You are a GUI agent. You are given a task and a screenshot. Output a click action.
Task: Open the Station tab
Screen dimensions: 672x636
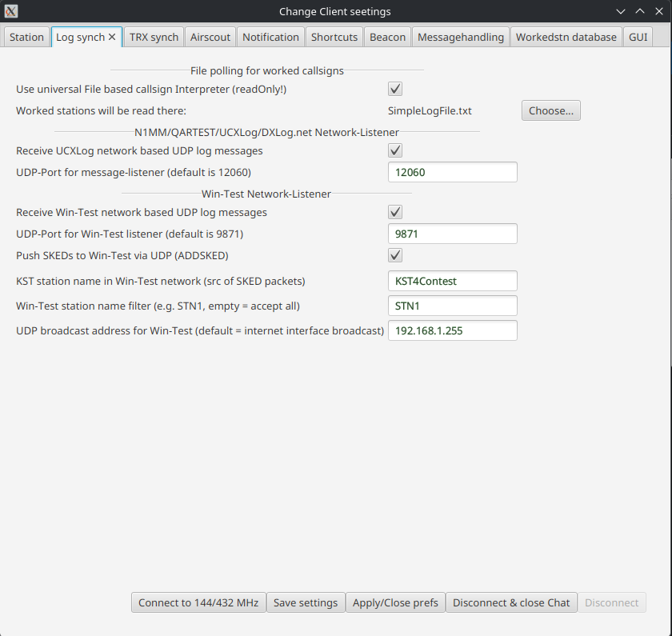click(26, 37)
